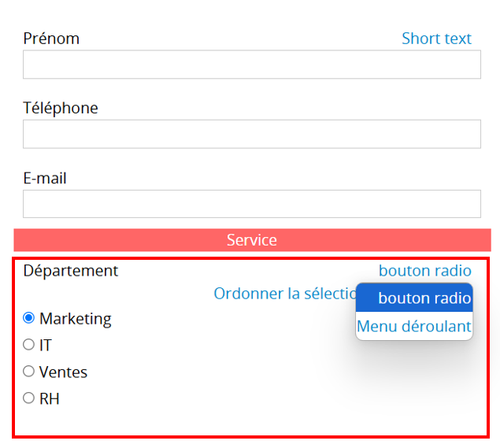Choose the Ventes radio button
500x448 pixels.
tap(28, 371)
